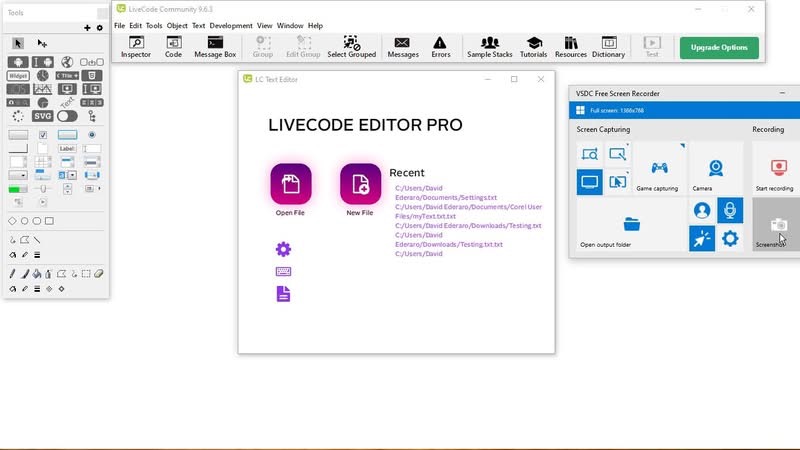Click the Dictionary toolbar icon
The width and height of the screenshot is (800, 450).
(608, 47)
